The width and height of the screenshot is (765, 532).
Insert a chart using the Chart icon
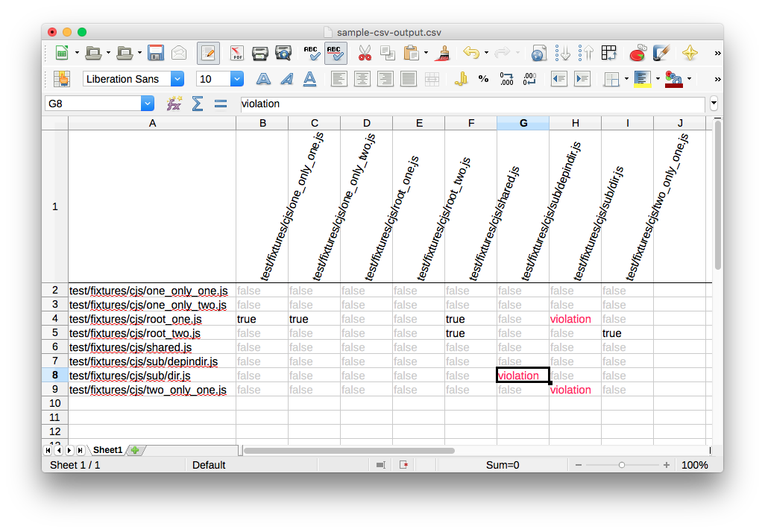(637, 53)
